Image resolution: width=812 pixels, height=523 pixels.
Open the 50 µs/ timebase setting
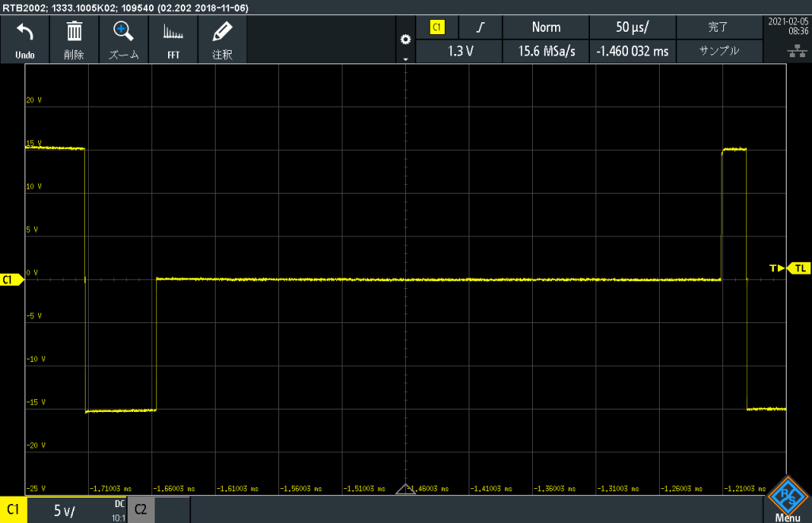632,28
